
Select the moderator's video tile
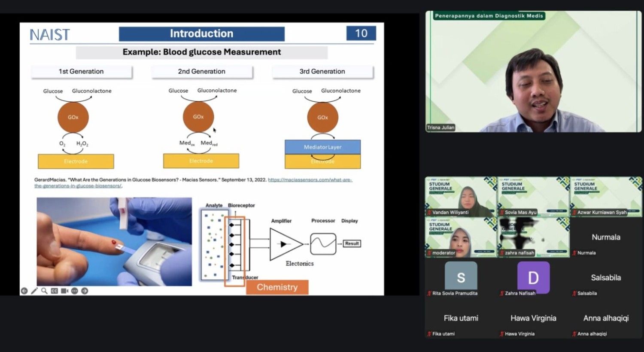pyautogui.click(x=461, y=237)
